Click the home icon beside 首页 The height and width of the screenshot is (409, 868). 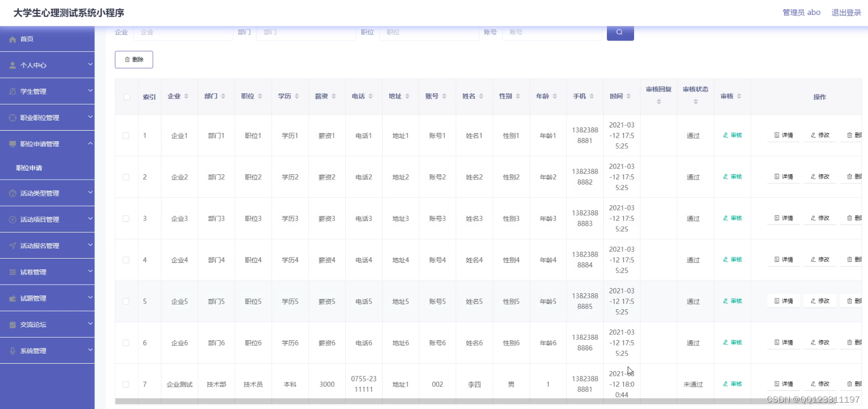click(13, 39)
